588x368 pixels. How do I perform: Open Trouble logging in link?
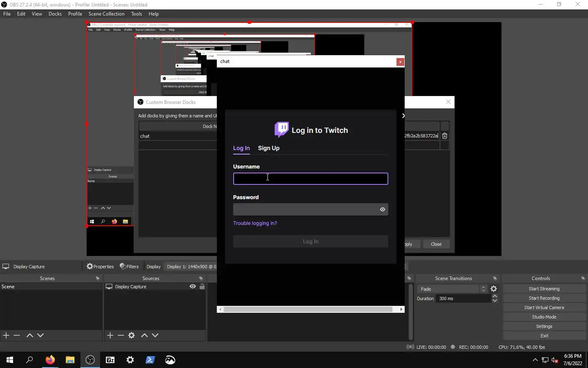(255, 223)
